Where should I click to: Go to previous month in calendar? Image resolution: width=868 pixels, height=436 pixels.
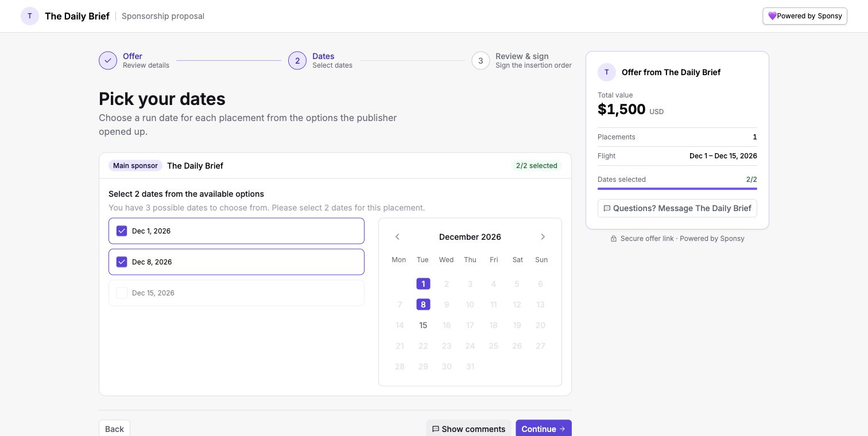[x=397, y=237]
